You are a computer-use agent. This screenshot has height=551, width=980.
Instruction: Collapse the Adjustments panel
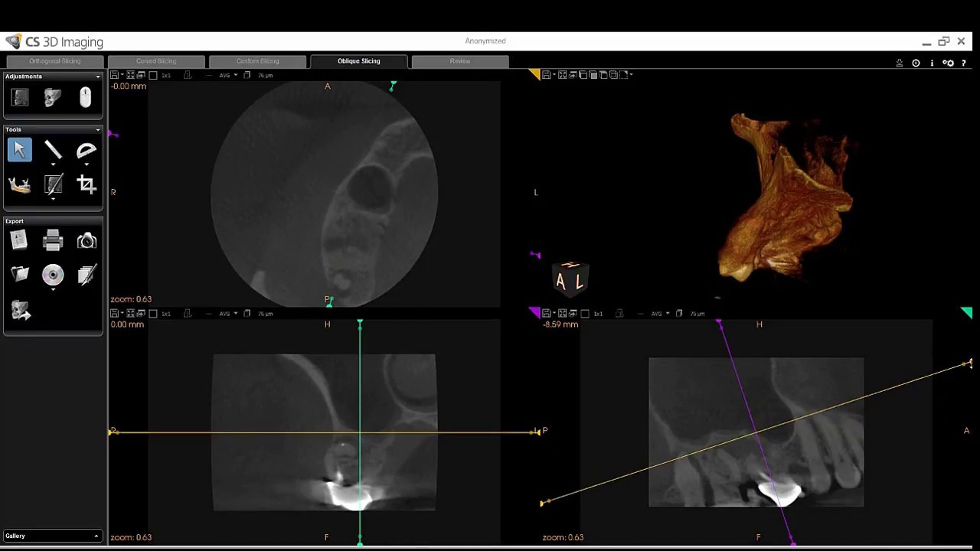click(x=97, y=77)
